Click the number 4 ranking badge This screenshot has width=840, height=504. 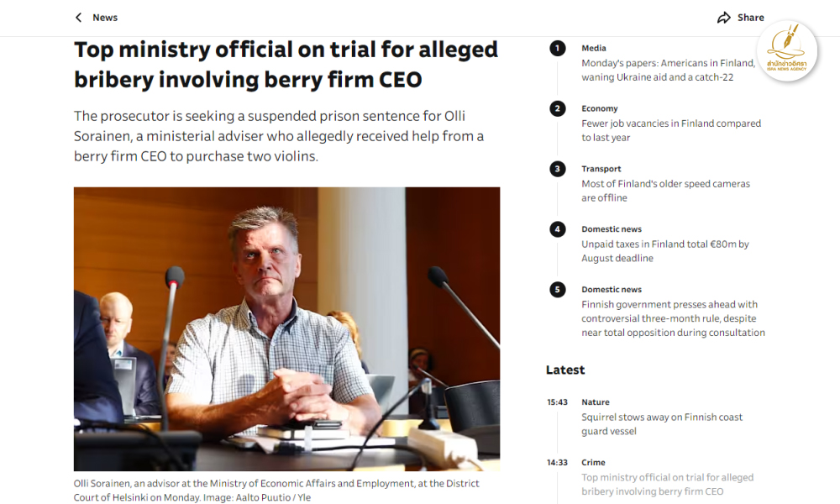tap(558, 229)
